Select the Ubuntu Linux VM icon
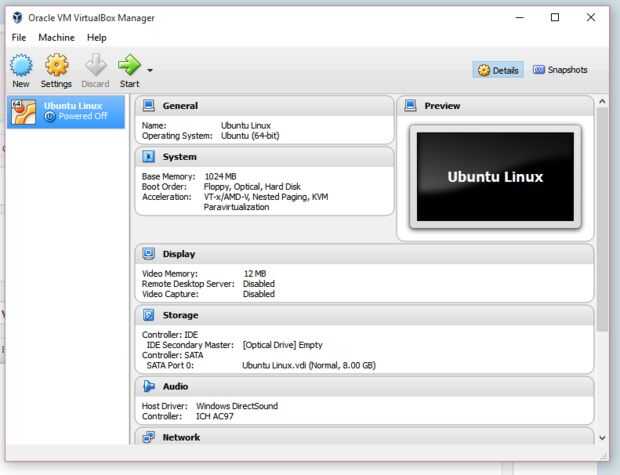620x475 pixels. 23,112
